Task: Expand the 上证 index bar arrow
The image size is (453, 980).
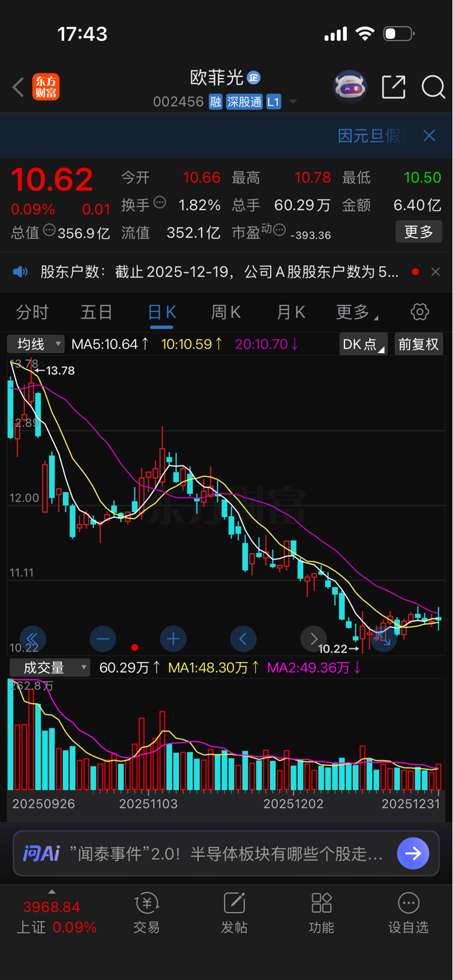Action: point(52,892)
